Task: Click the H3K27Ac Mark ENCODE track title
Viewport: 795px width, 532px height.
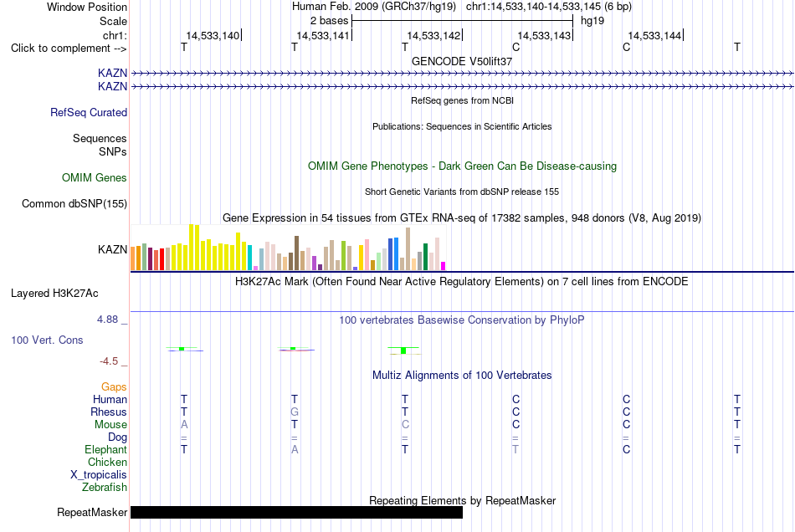Action: 462,281
